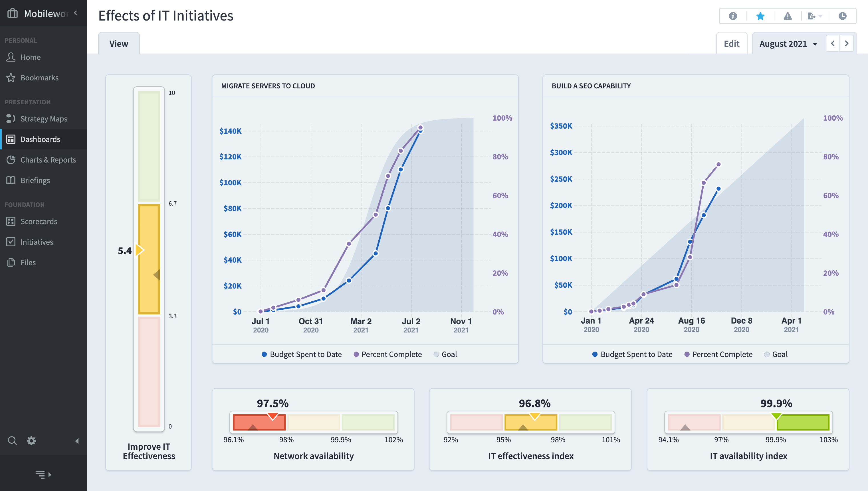Open the August 2021 period dropdown
This screenshot has width=868, height=491.
click(788, 44)
